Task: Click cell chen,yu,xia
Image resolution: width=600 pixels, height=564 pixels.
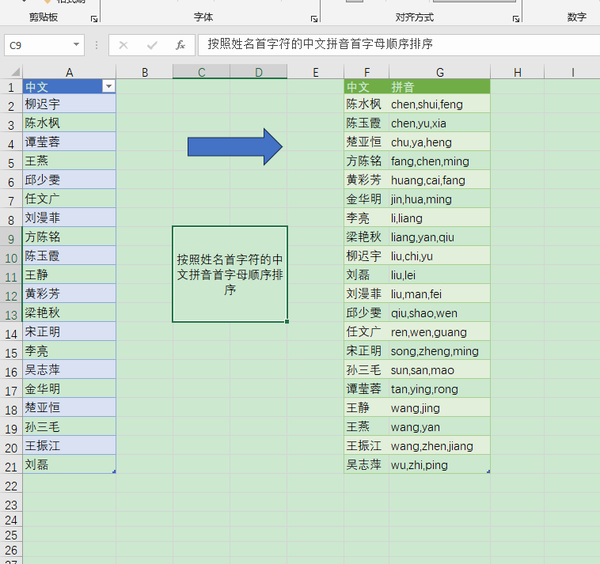Action: click(440, 123)
